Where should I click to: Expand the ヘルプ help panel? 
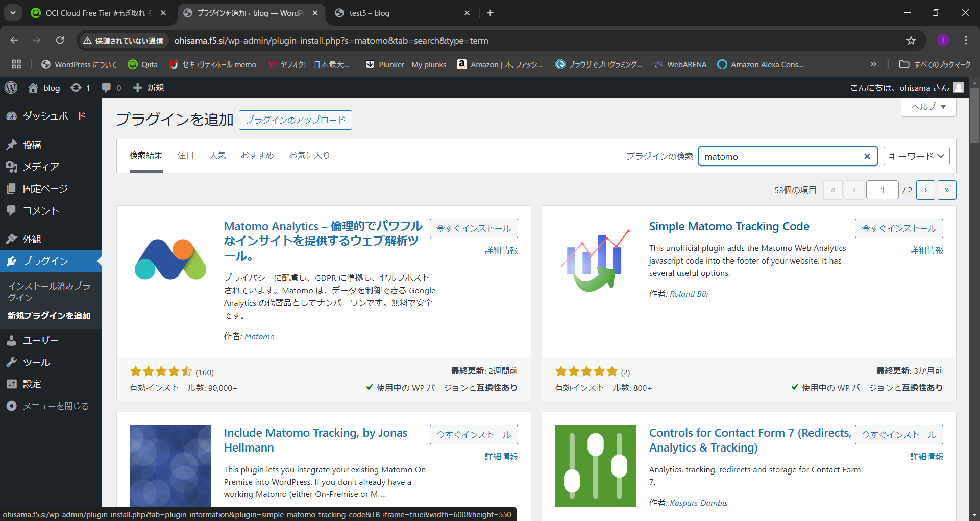point(928,107)
